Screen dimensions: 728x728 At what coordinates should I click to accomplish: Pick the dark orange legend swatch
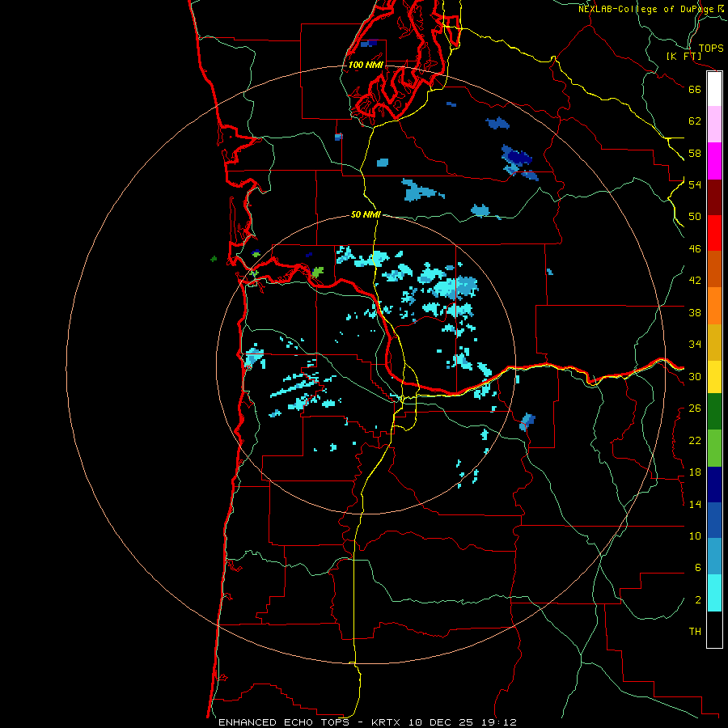714,269
